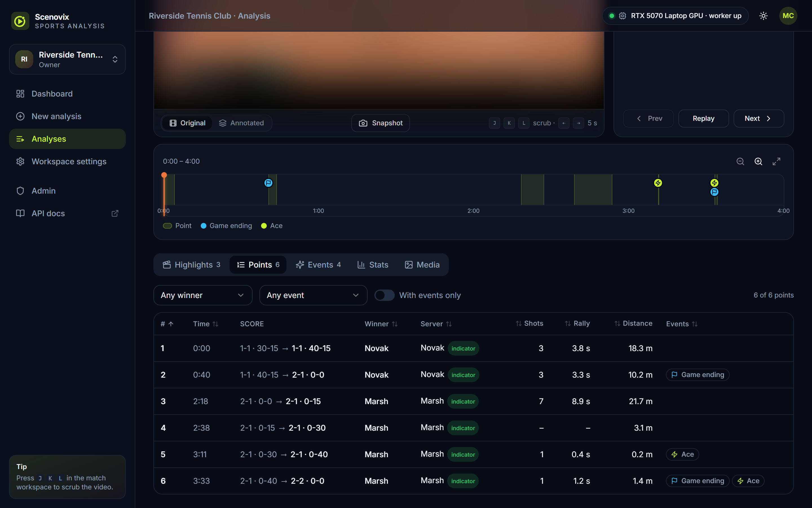Switch video view to Original

187,123
